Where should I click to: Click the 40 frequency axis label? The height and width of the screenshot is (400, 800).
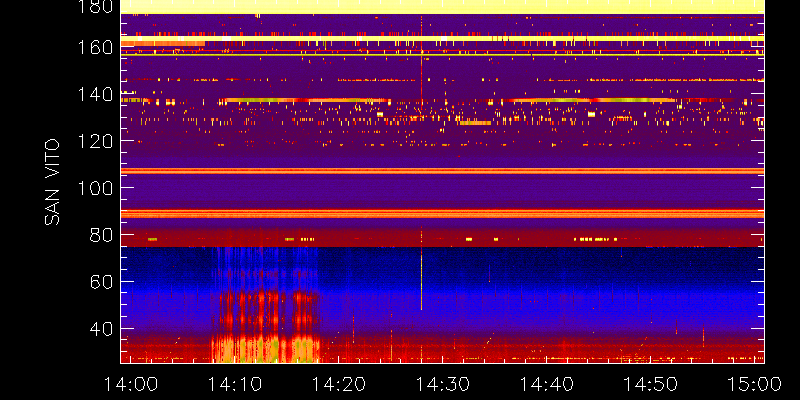click(x=101, y=329)
